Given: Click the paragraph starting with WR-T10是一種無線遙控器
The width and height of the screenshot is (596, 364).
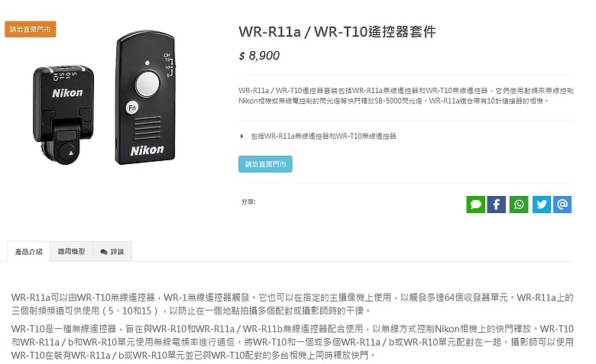Looking at the screenshot, I should 292,342.
